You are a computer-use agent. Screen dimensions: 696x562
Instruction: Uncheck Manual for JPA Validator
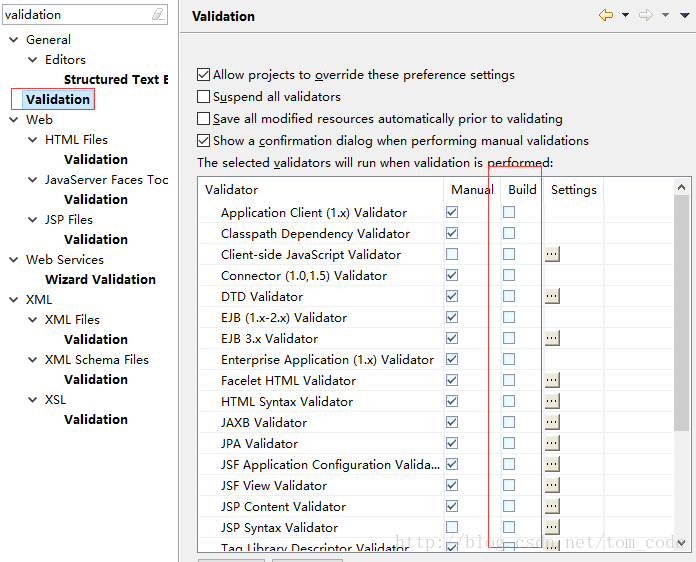point(452,443)
